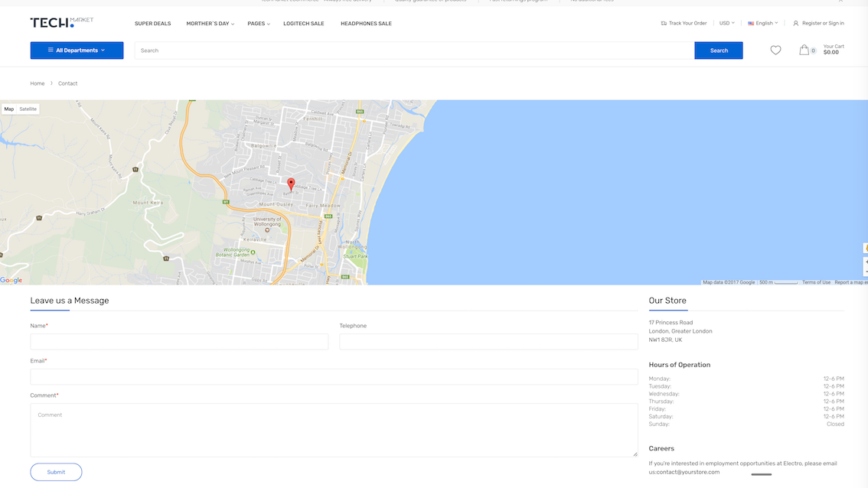Click the 'Sunday:' hours row label
Viewport: 868px width, 488px height.
(x=659, y=425)
